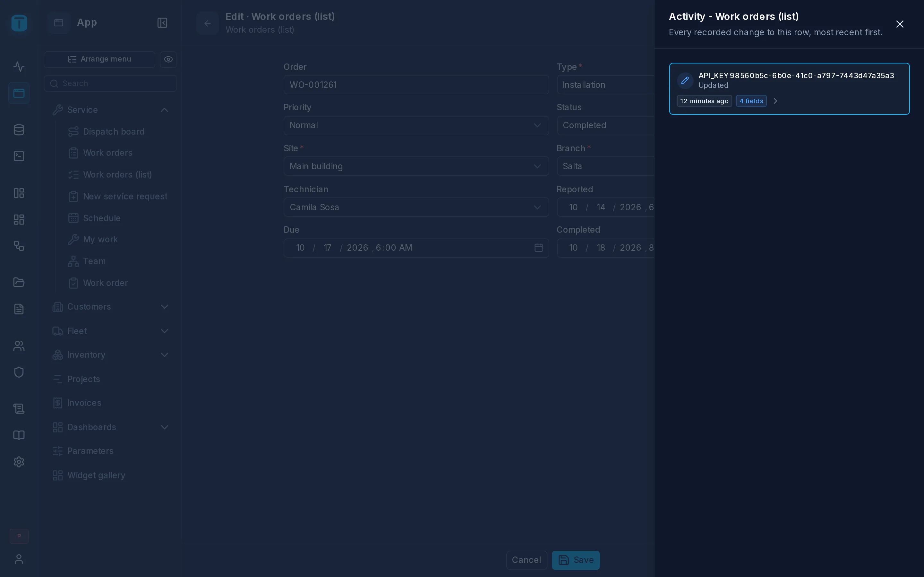Open the Priority dropdown showing Normal
Image resolution: width=924 pixels, height=577 pixels.
tap(416, 126)
